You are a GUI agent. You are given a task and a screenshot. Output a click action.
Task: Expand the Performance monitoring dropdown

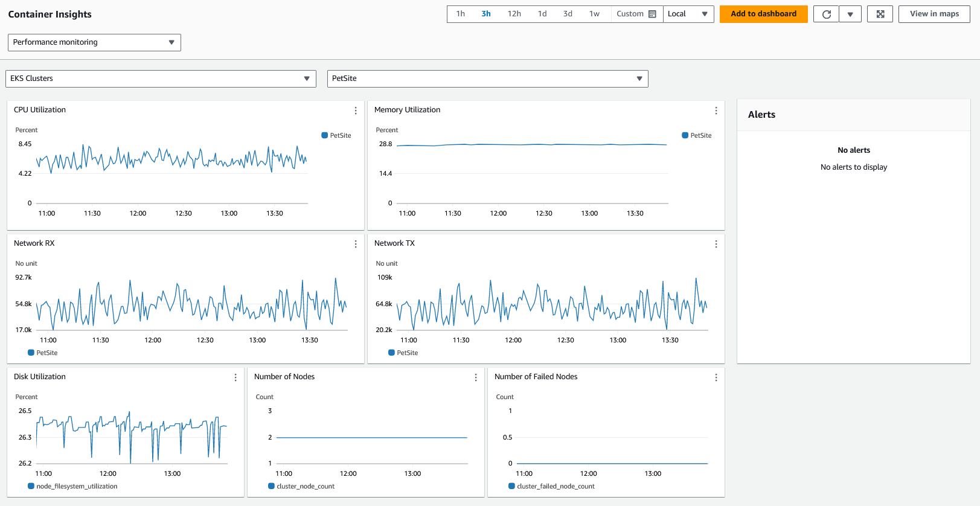tap(94, 42)
